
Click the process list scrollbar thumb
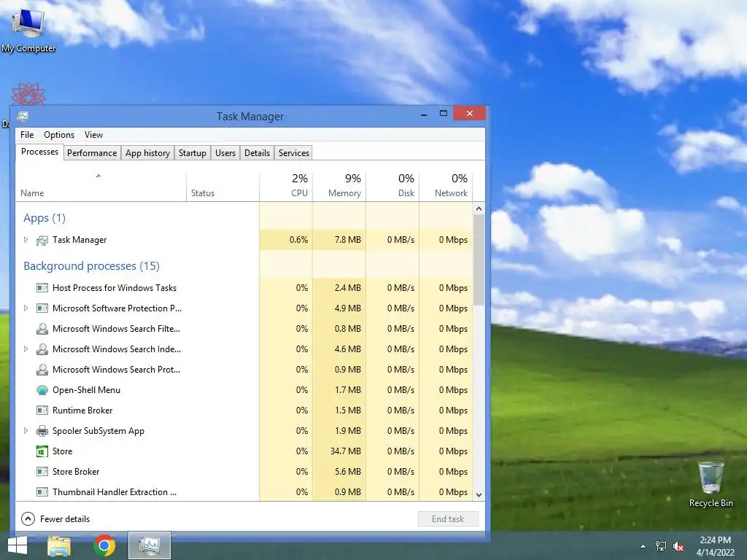click(x=479, y=260)
